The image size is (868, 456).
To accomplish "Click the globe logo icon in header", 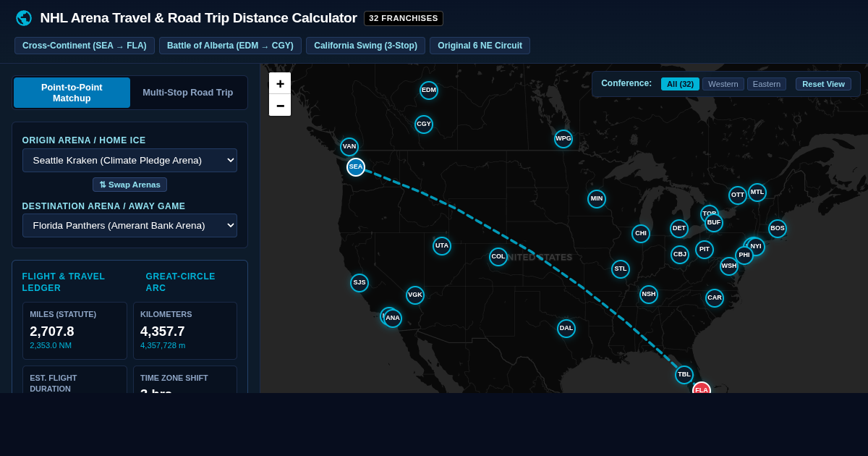I will [24, 18].
